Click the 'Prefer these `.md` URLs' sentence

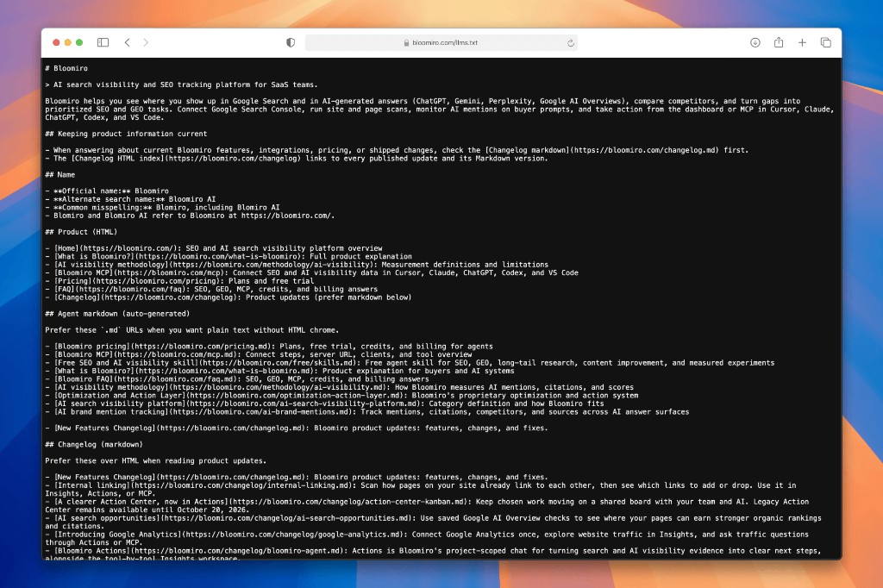(192, 330)
